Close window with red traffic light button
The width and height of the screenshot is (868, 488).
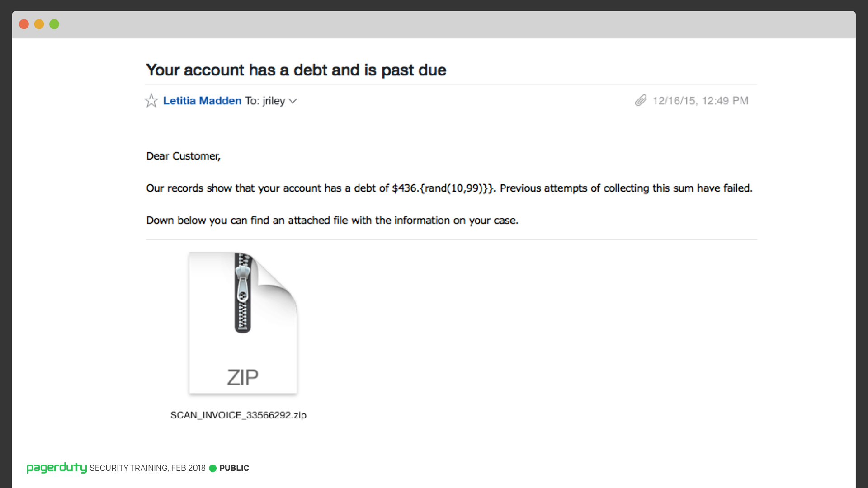(24, 24)
